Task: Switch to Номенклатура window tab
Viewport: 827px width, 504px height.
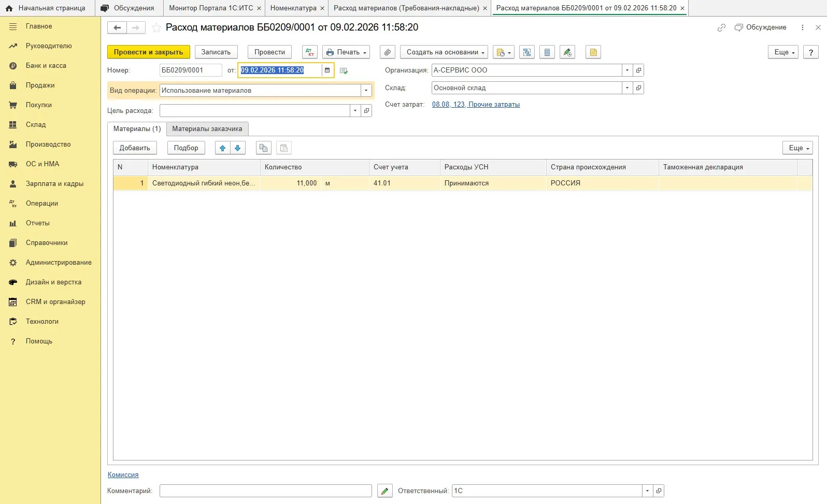Action: click(293, 8)
